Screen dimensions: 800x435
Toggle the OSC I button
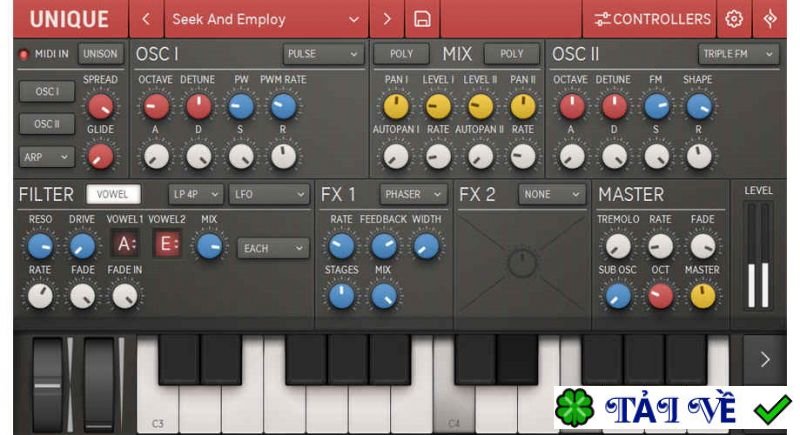(x=47, y=91)
